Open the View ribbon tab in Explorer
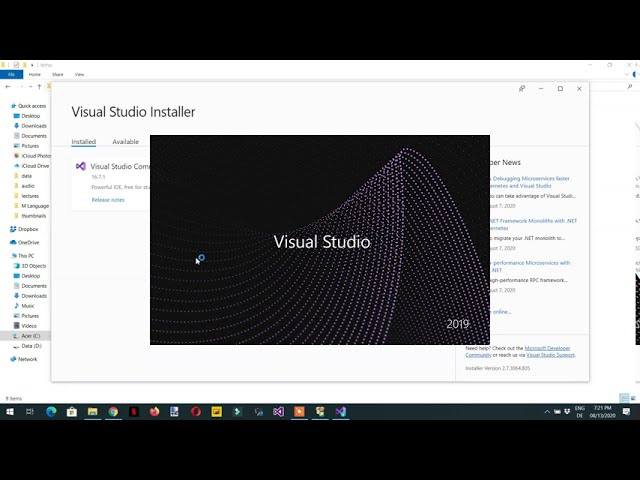Image resolution: width=640 pixels, height=480 pixels. coord(79,74)
